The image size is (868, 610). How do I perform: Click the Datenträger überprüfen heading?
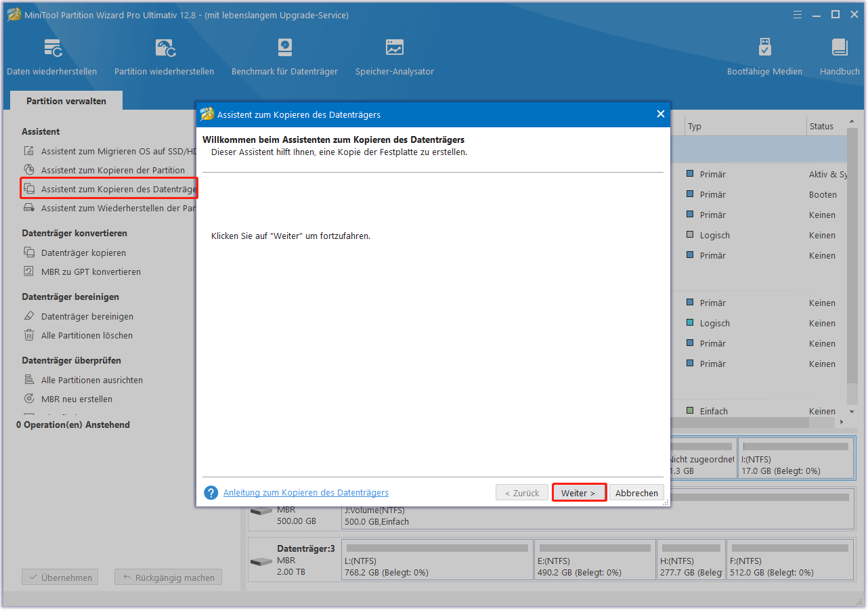pyautogui.click(x=71, y=360)
